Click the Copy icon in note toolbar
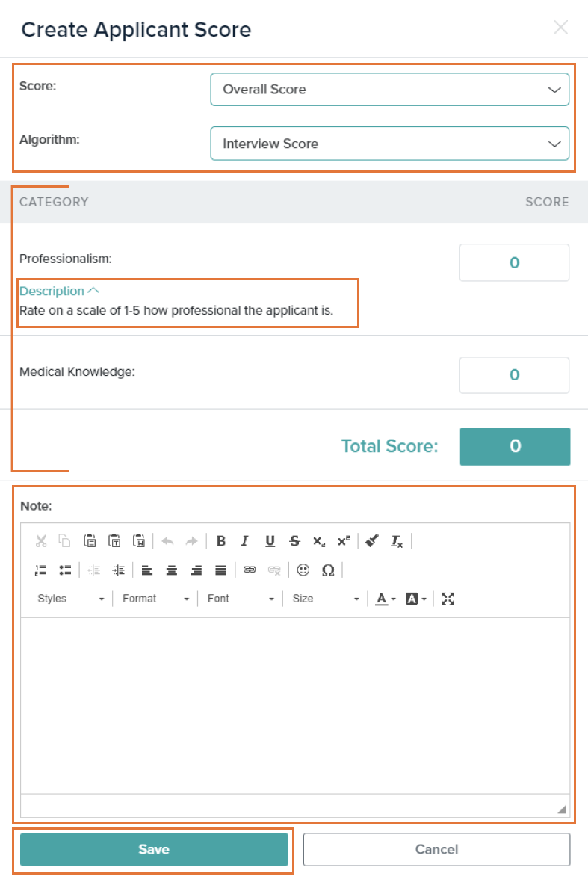 (x=65, y=541)
